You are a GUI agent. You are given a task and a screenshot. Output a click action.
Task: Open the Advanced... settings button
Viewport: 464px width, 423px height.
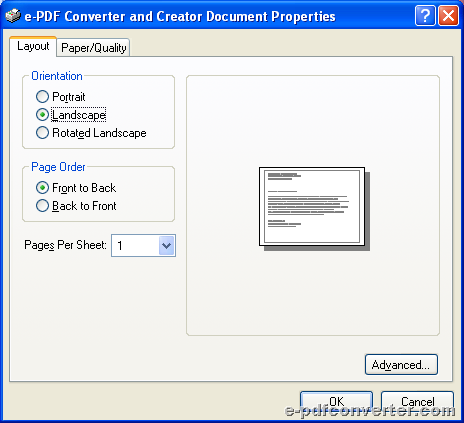coord(401,365)
